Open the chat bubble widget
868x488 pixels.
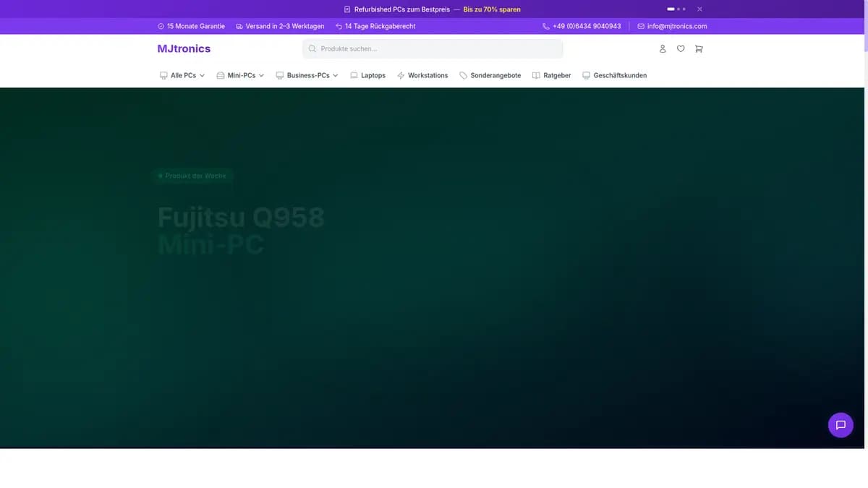(x=841, y=425)
